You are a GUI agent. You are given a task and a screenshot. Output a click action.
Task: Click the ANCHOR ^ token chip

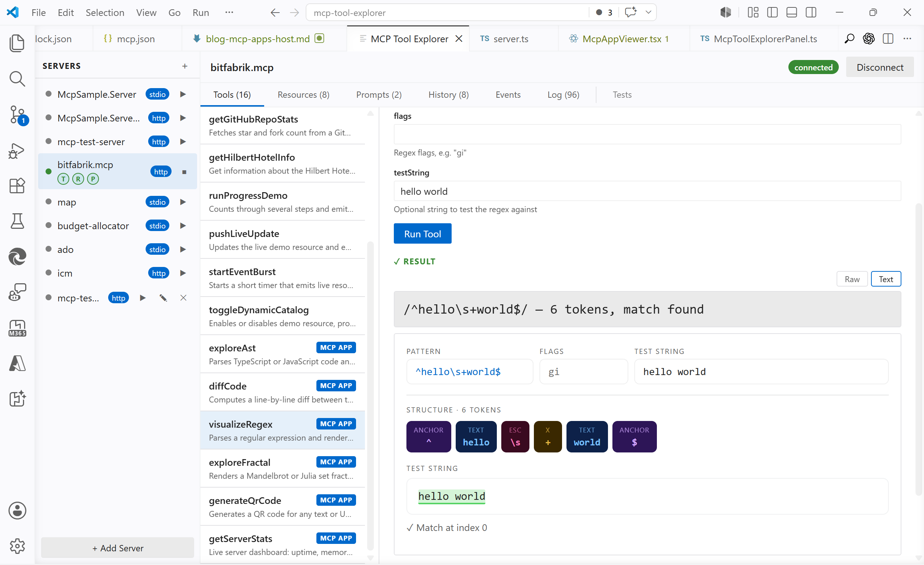click(429, 437)
